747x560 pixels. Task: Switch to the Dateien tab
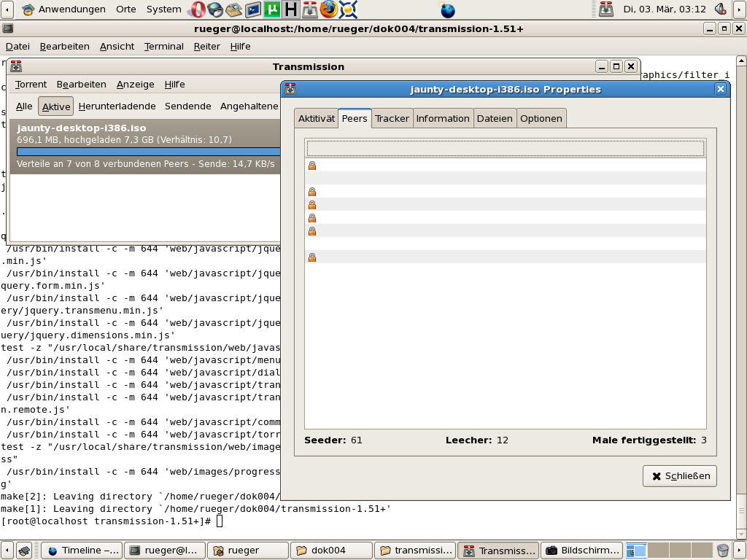pyautogui.click(x=495, y=119)
